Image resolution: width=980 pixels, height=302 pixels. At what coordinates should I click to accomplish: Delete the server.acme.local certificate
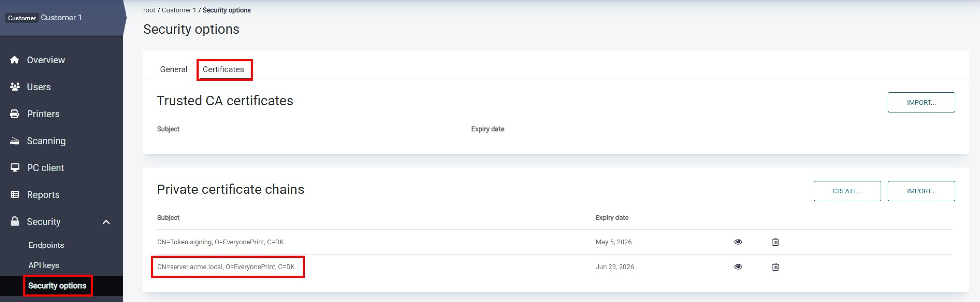coord(775,266)
